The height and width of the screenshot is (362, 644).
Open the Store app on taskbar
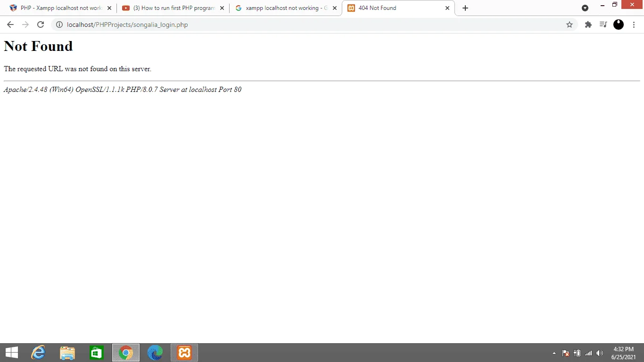(x=97, y=353)
